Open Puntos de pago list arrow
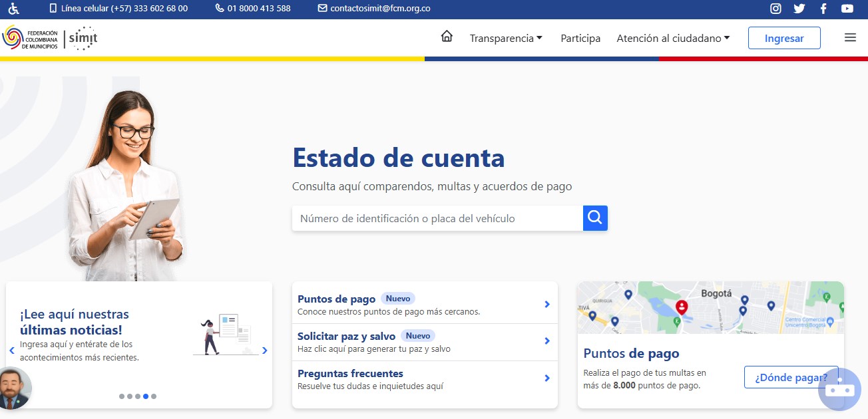Image resolution: width=868 pixels, height=419 pixels. 547,305
